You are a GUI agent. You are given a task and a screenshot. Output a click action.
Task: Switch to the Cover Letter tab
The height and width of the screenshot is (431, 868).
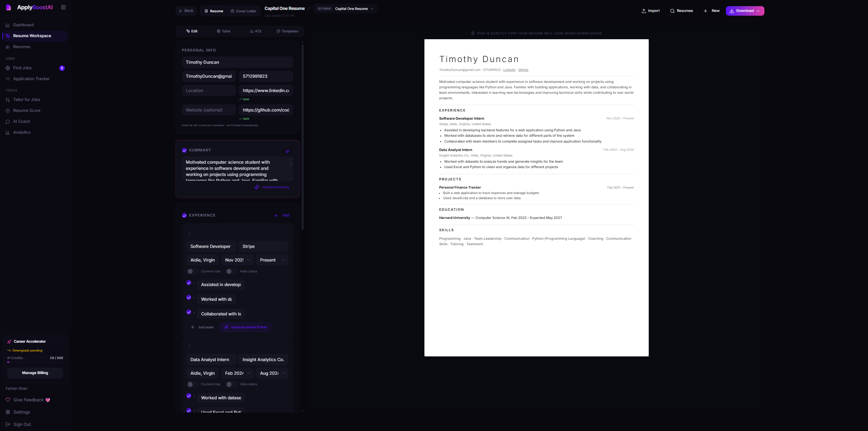point(243,11)
